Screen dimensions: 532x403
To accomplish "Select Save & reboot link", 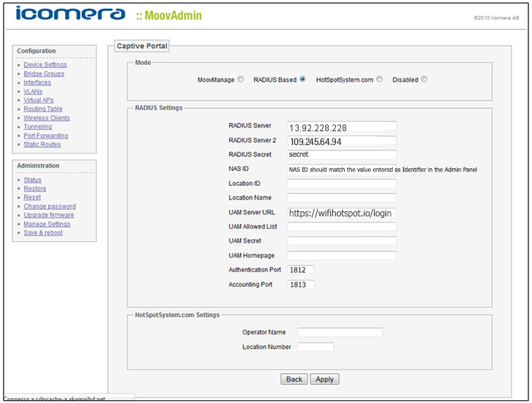I will (43, 232).
